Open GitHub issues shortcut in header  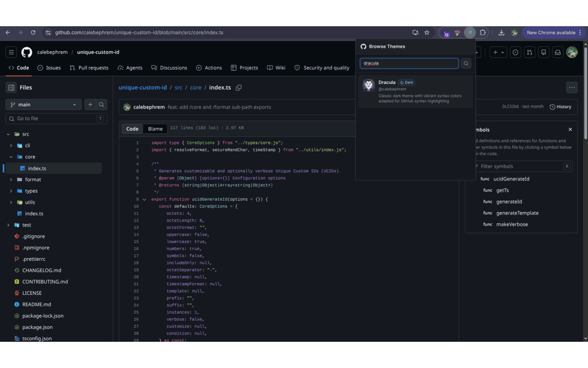click(515, 52)
